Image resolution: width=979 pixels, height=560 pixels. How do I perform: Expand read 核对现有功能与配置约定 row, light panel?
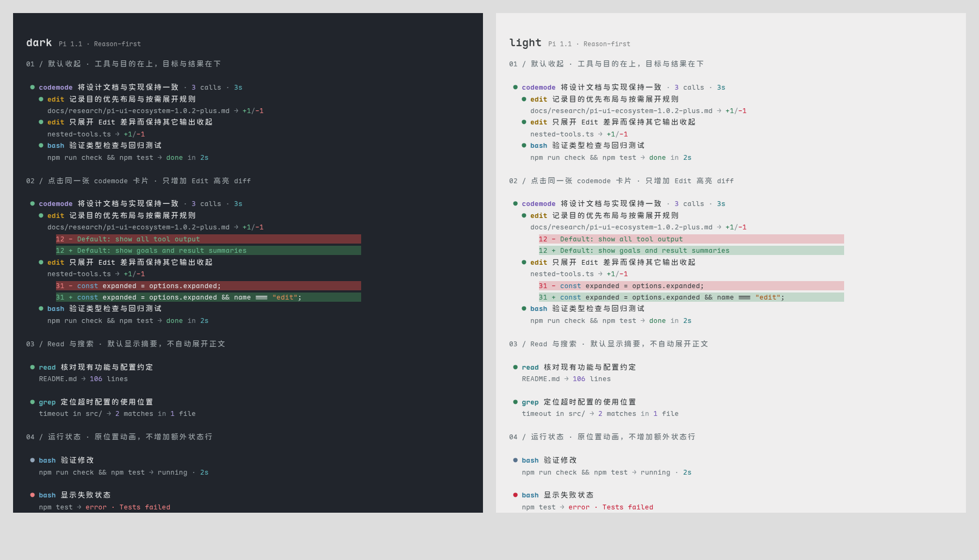coord(574,367)
